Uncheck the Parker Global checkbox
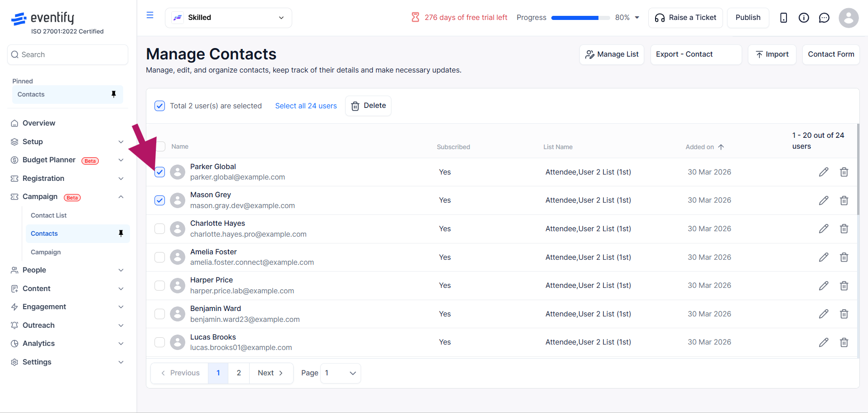Viewport: 868px width, 413px height. coord(159,172)
